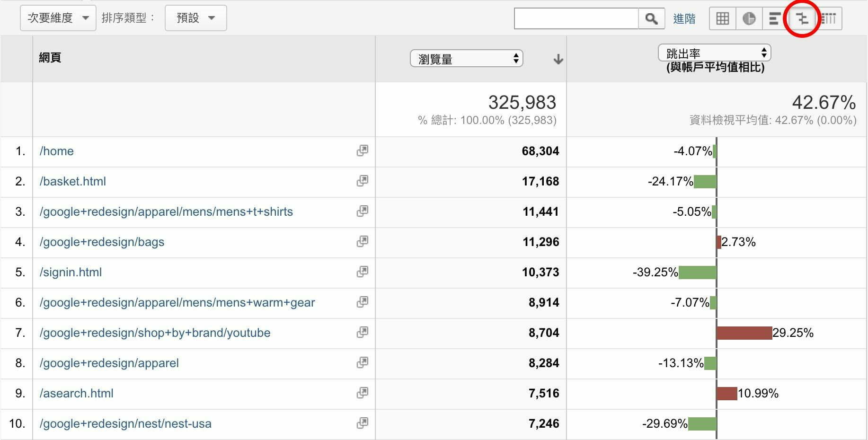This screenshot has width=868, height=440.
Task: Open the performance bar view icon
Action: point(775,18)
